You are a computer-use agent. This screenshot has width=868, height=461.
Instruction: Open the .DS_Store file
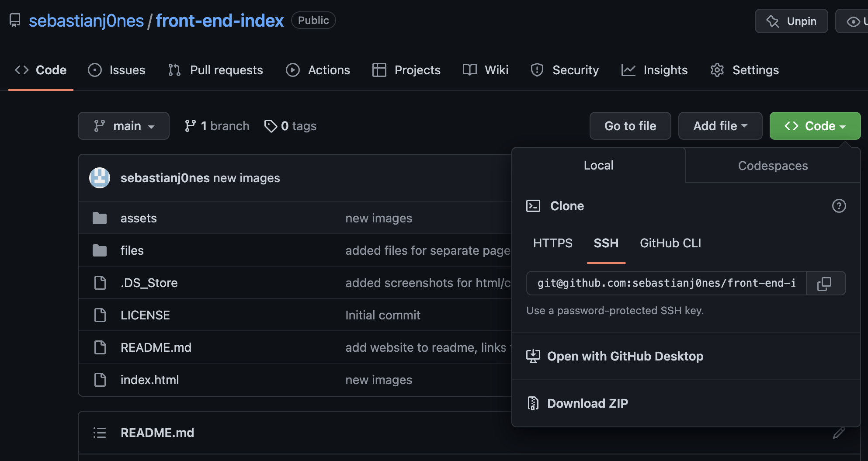149,283
